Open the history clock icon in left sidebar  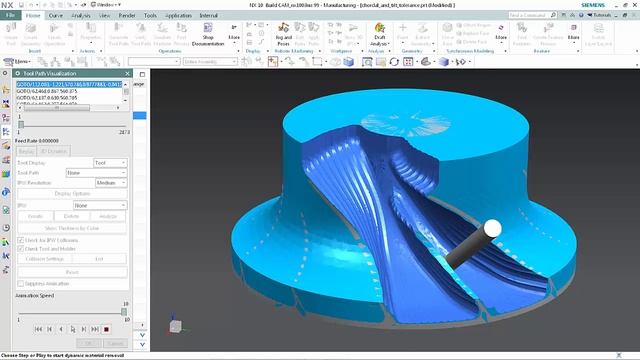tap(6, 228)
